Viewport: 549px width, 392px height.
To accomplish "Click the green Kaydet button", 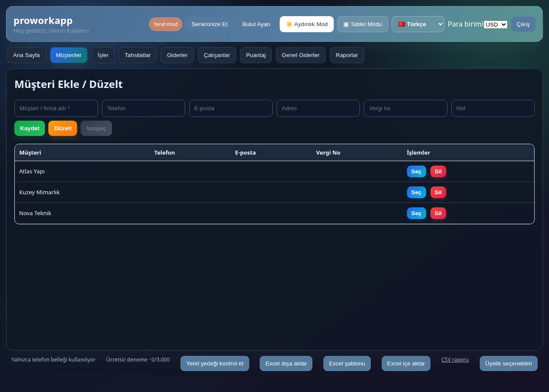I will tap(30, 128).
